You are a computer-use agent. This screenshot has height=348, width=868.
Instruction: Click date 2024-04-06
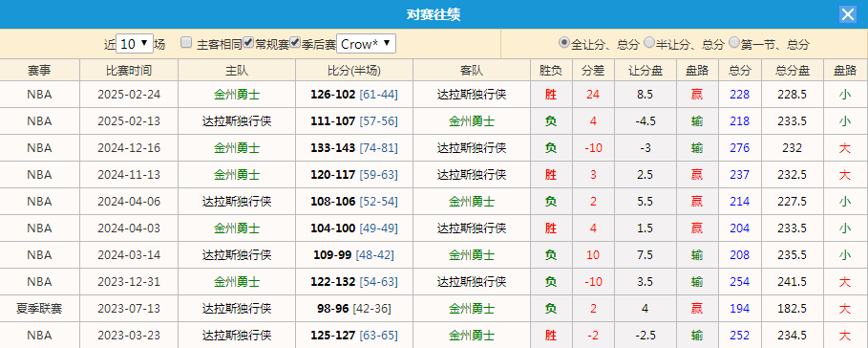[129, 201]
